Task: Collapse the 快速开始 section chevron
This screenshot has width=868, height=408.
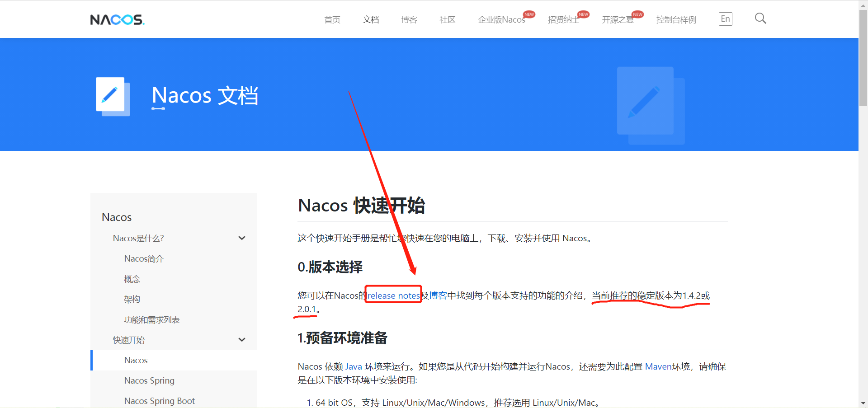Action: pos(242,340)
